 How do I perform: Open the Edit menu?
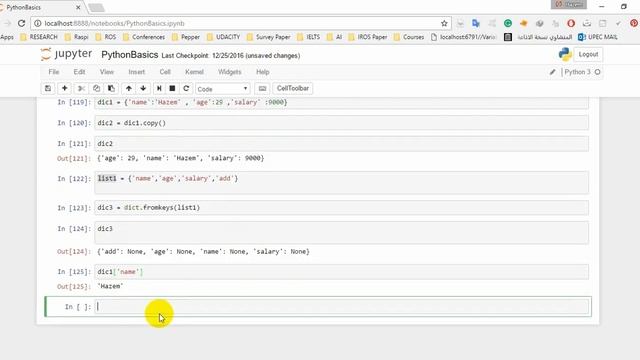click(x=79, y=72)
